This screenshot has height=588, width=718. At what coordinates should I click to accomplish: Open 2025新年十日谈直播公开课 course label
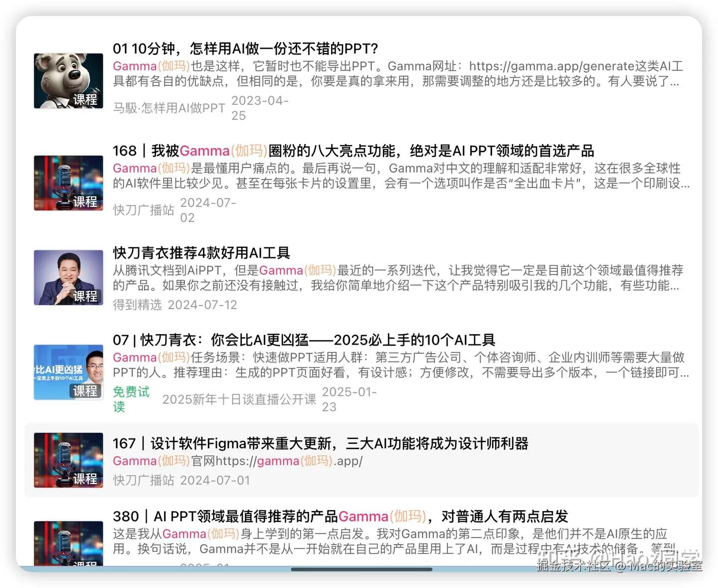coord(239,399)
